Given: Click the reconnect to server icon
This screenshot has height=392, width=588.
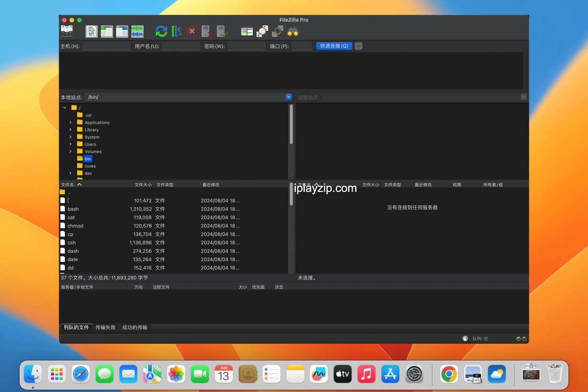Looking at the screenshot, I should pos(222,32).
